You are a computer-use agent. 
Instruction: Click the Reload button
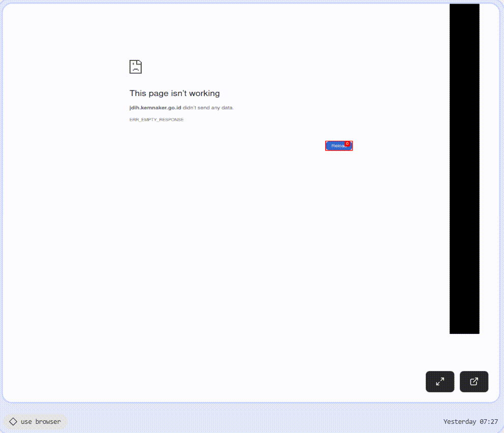pos(339,146)
